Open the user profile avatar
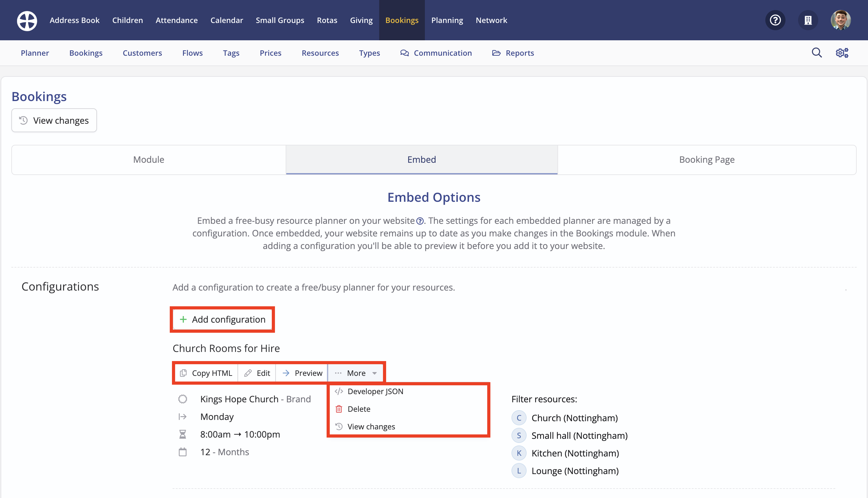This screenshot has height=498, width=868. [x=840, y=20]
